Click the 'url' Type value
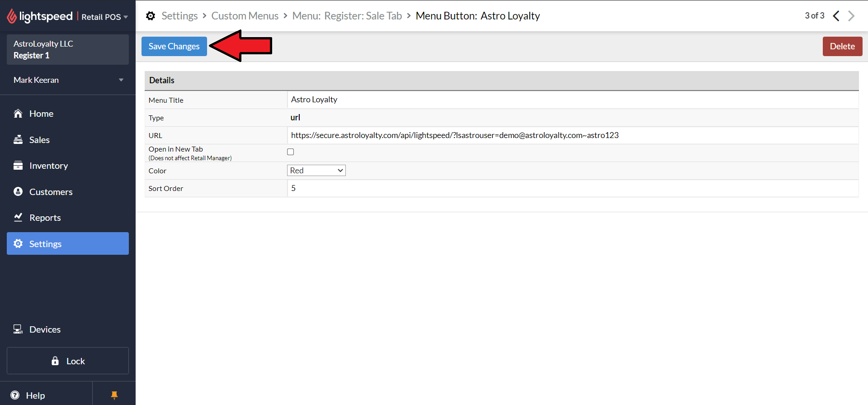 295,118
